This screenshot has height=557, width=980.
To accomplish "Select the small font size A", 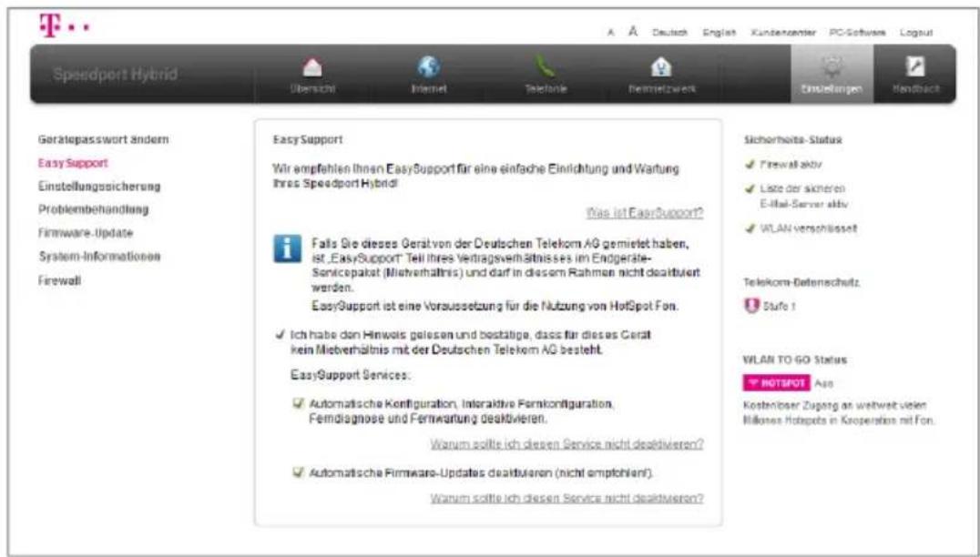I will 611,33.
